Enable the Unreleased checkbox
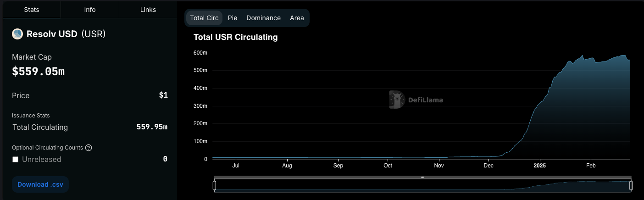The image size is (644, 200). click(x=15, y=159)
